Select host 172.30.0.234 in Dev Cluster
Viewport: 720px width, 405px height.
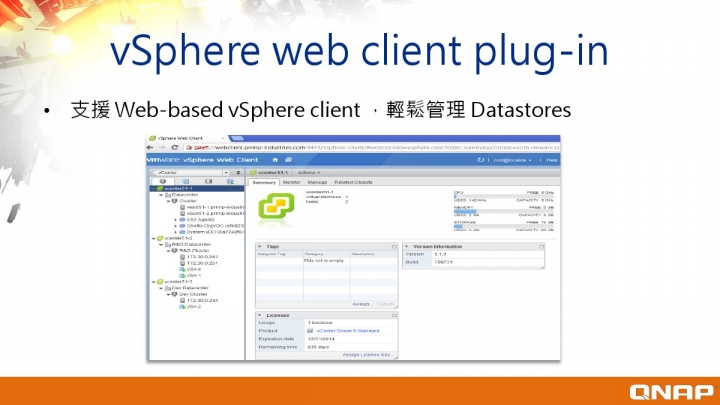pos(202,300)
